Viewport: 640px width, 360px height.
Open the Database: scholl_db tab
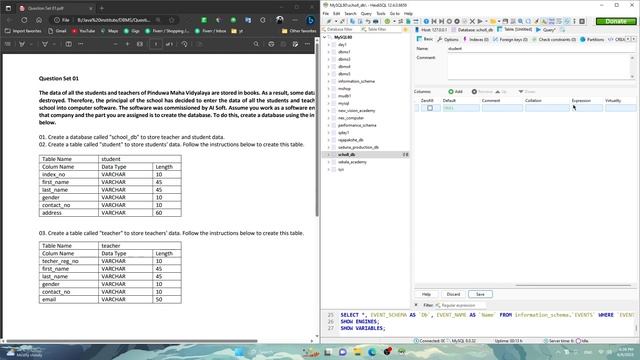click(472, 30)
